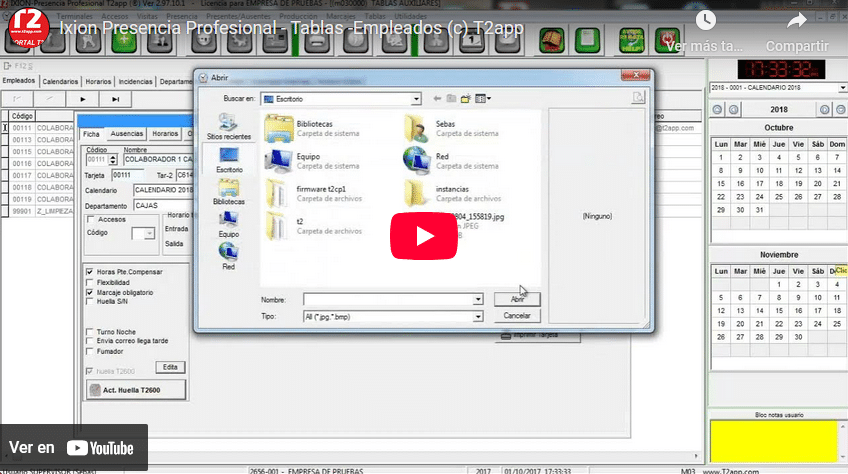848x474 pixels.
Task: Switch to the Incidencias tab
Action: click(x=135, y=81)
